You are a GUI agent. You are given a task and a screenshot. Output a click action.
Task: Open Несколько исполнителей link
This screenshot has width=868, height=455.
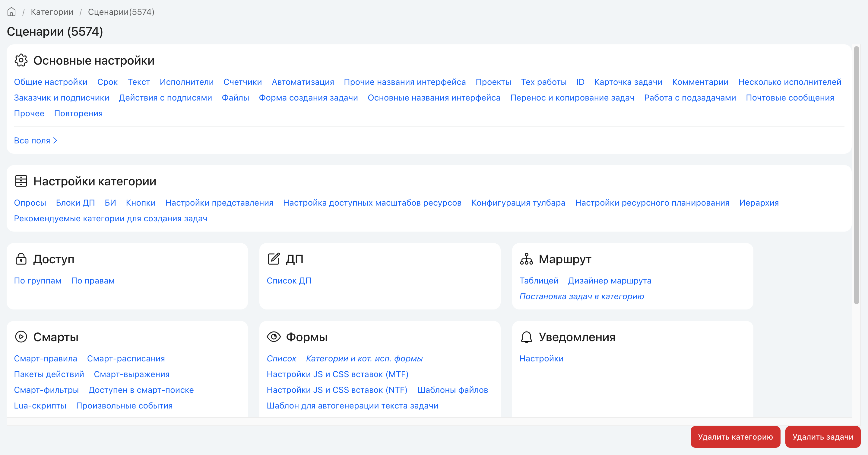point(790,82)
